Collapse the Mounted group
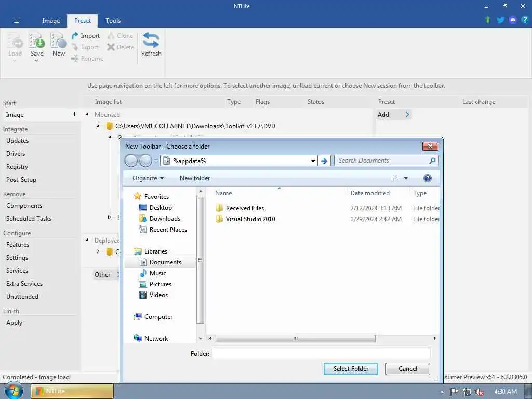The height and width of the screenshot is (399, 532). (87, 114)
